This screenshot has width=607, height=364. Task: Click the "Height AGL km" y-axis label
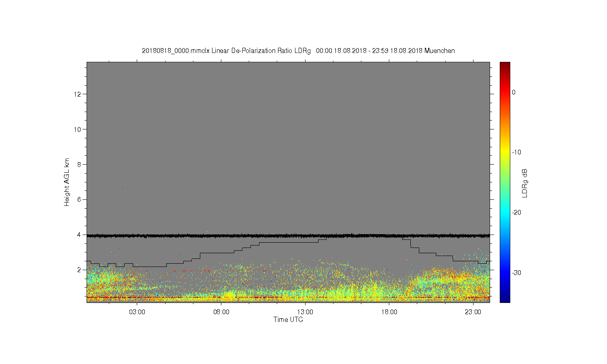(67, 182)
